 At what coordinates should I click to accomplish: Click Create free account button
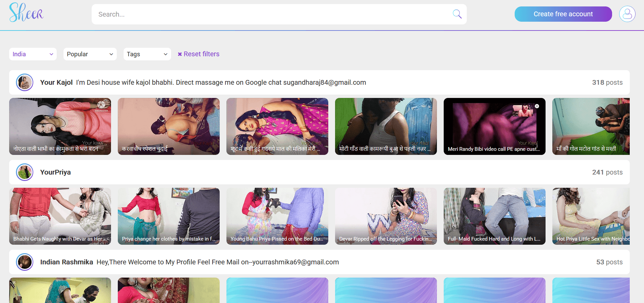(x=563, y=14)
